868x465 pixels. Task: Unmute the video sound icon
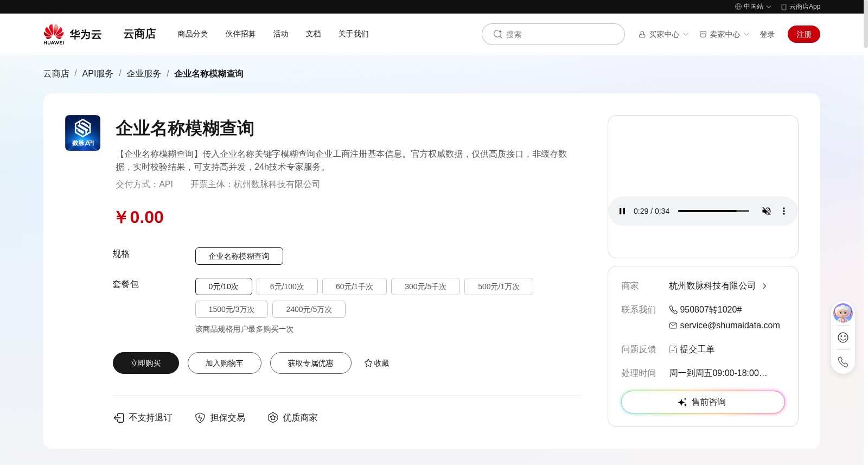767,211
